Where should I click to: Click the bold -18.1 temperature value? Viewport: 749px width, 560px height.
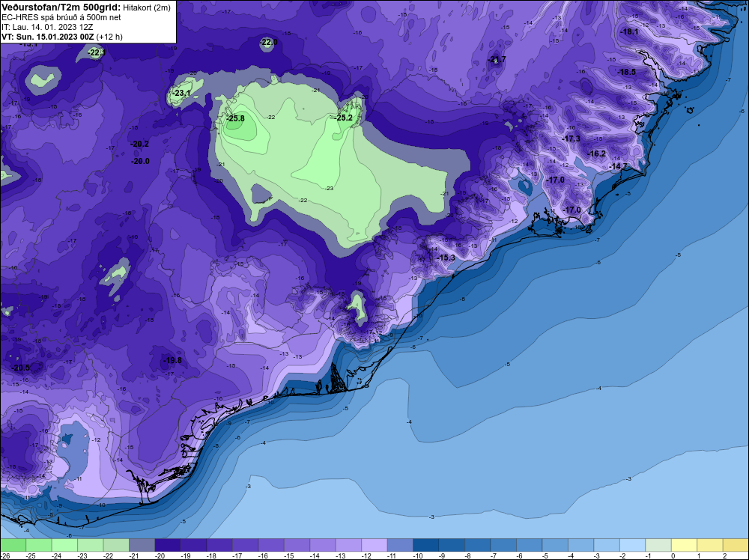point(630,32)
